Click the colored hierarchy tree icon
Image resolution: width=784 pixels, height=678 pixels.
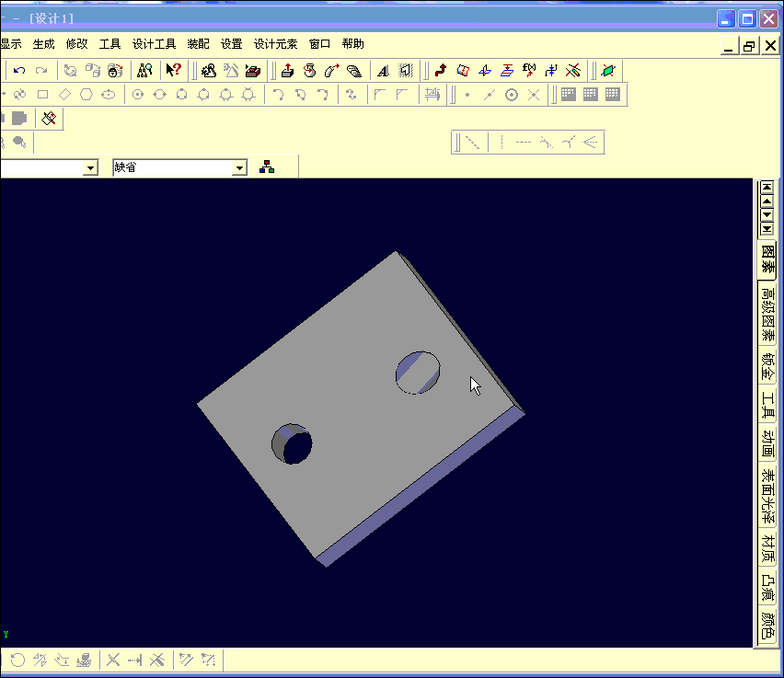[267, 167]
